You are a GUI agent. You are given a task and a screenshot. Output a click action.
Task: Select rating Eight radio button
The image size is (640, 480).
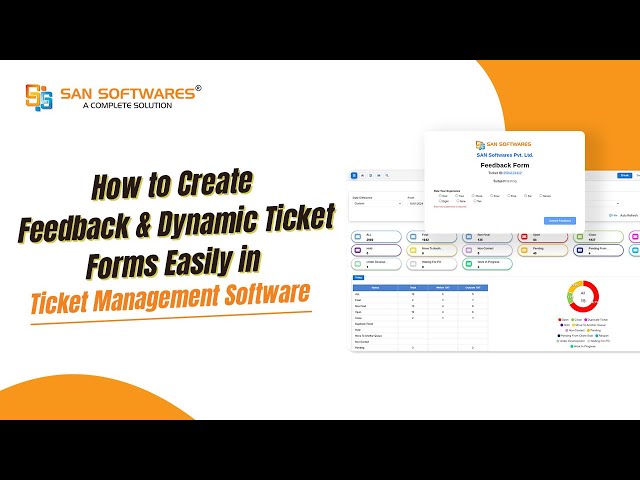click(x=440, y=201)
